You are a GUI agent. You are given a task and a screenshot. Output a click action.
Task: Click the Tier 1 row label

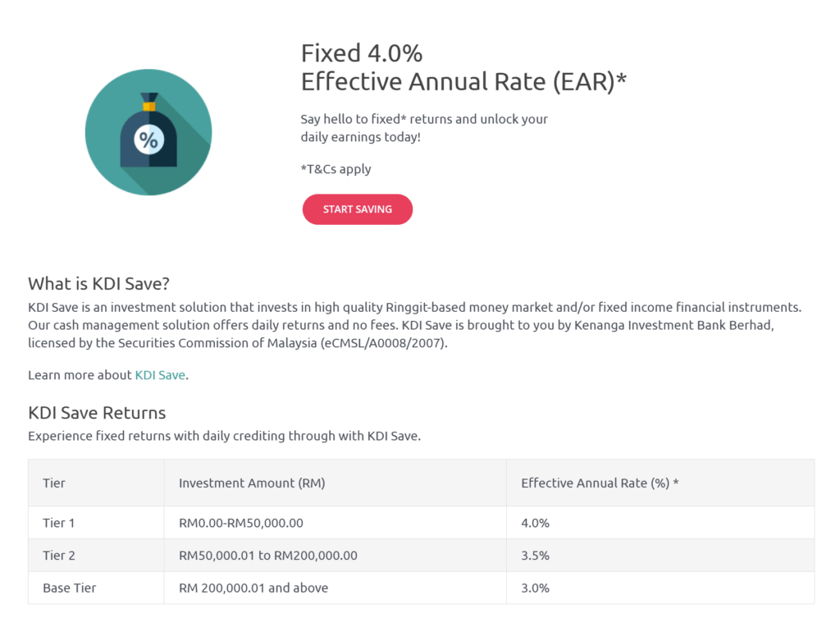coord(59,523)
